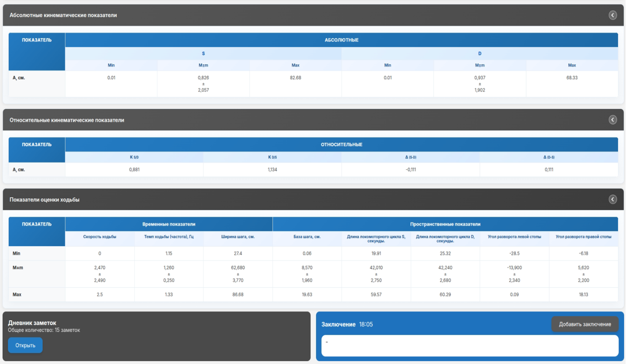The height and width of the screenshot is (364, 627).
Task: Collapse the Относительные кинематические показатели panel
Action: click(613, 120)
